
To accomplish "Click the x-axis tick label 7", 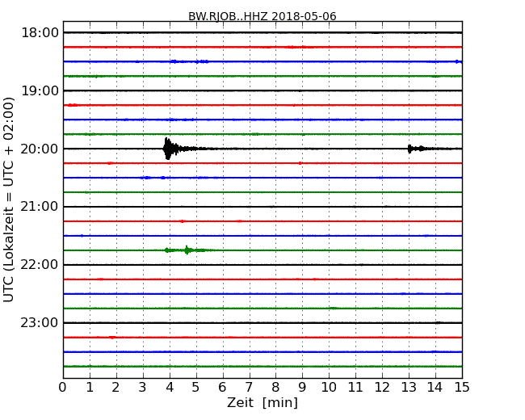I will click(249, 388).
